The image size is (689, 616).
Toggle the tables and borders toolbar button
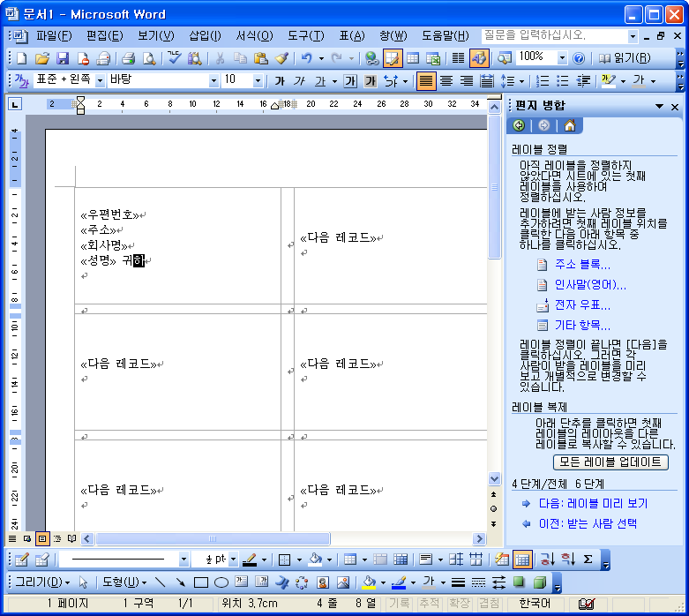pos(393,58)
